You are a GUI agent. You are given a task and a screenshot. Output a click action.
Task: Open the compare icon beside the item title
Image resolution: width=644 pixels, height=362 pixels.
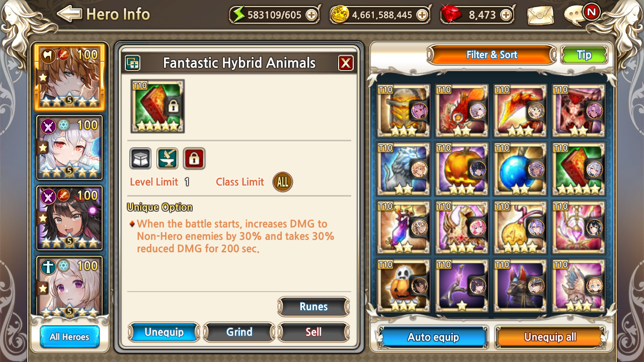coord(132,63)
